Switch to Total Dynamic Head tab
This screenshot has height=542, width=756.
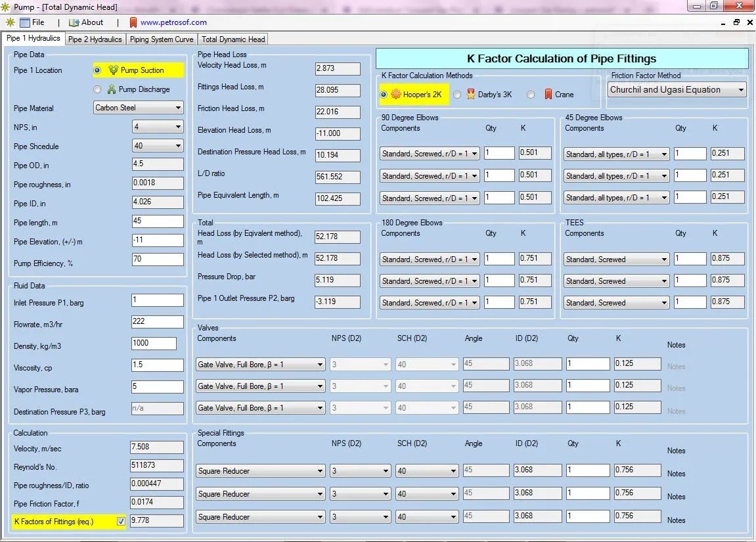click(233, 39)
